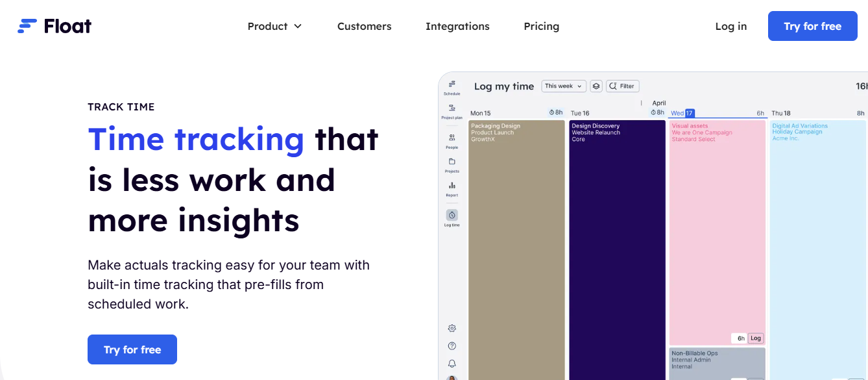Open the People sidebar icon
The height and width of the screenshot is (380, 868).
[452, 141]
